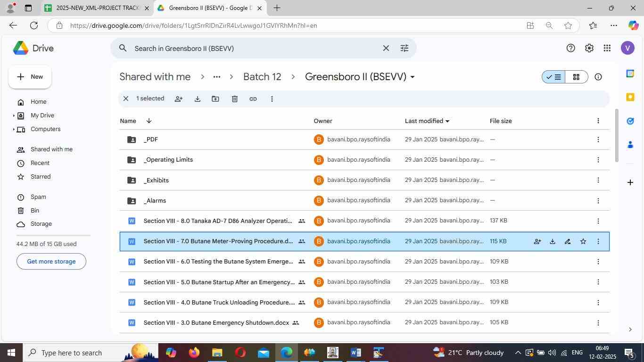644x362 pixels.
Task: Click Get more storage button
Action: coord(51,262)
